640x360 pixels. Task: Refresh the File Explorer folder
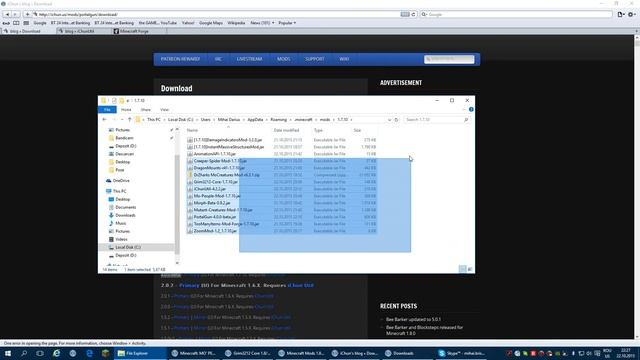(x=396, y=120)
